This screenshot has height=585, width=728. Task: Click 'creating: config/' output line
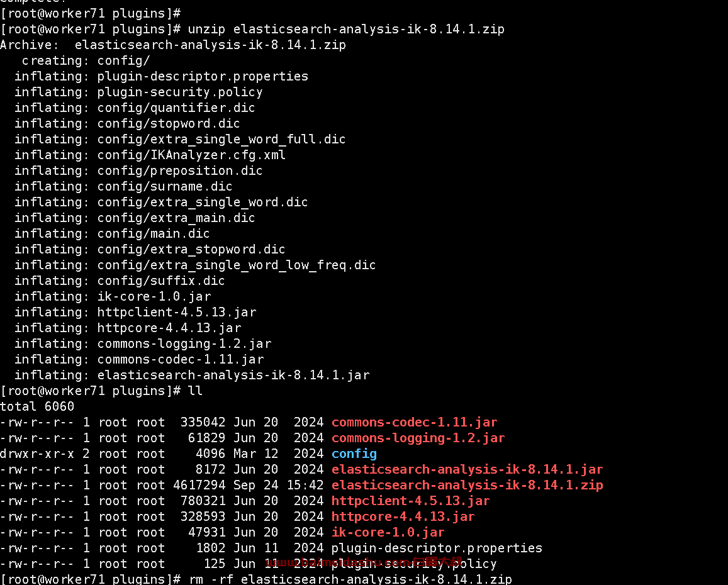(x=86, y=61)
